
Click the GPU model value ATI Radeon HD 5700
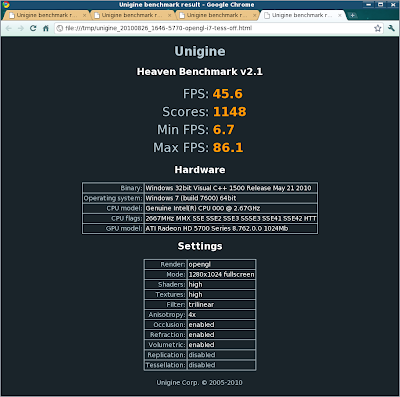pyautogui.click(x=217, y=228)
